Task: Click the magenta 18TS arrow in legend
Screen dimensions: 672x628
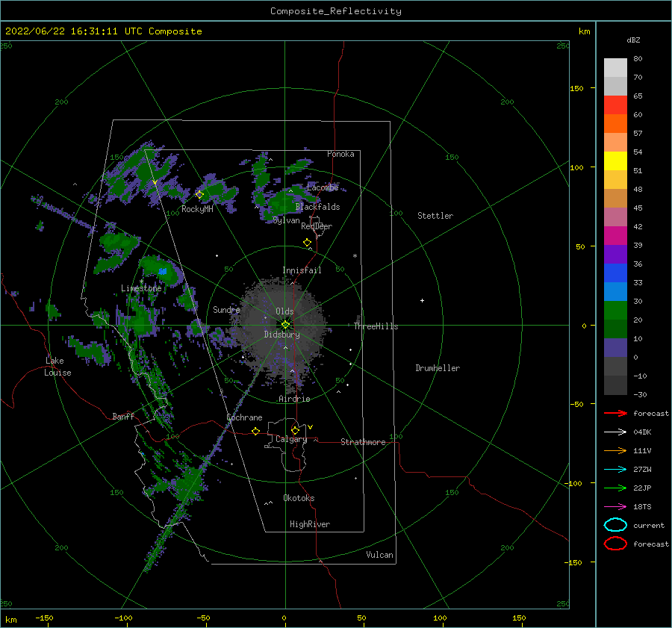Action: (x=615, y=507)
